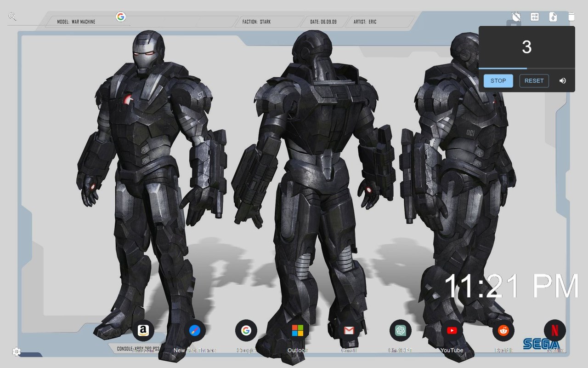588x368 pixels.
Task: Open the ChatGPT shortcut
Action: 401,331
